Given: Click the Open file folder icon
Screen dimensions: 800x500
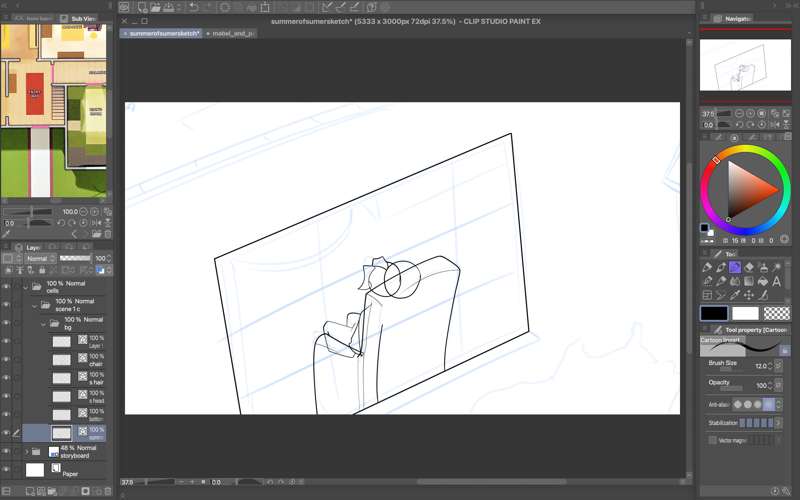Looking at the screenshot, I should point(156,7).
